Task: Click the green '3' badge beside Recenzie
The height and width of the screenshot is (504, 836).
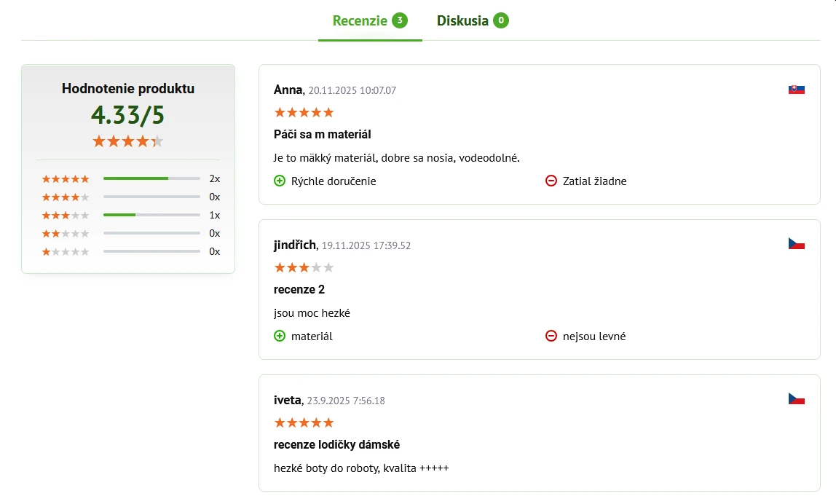Action: [x=399, y=20]
